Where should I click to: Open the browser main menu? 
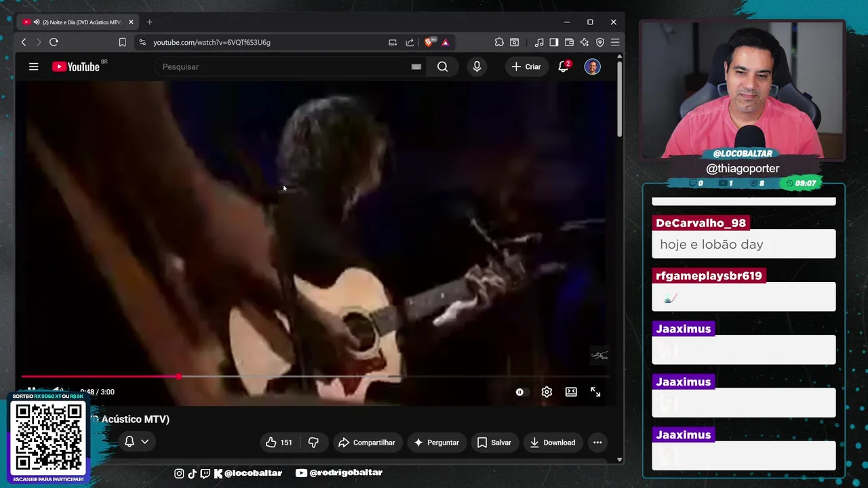(615, 42)
